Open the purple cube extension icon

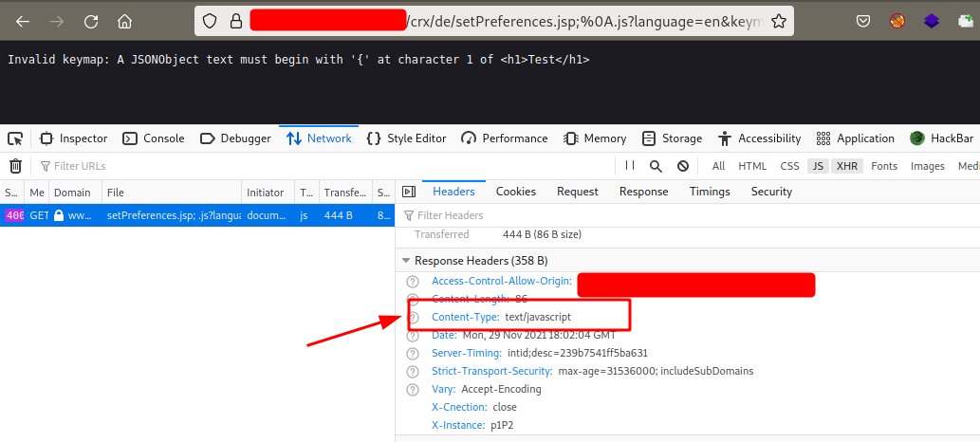click(932, 21)
